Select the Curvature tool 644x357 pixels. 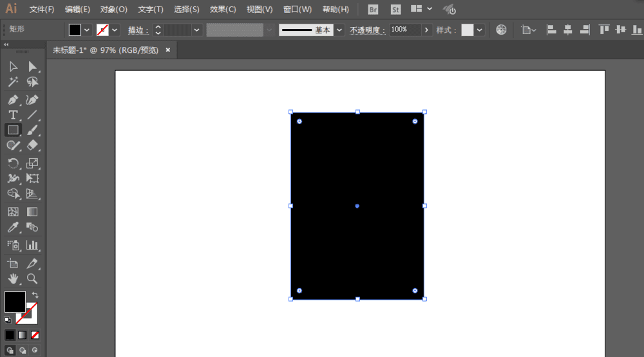32,100
